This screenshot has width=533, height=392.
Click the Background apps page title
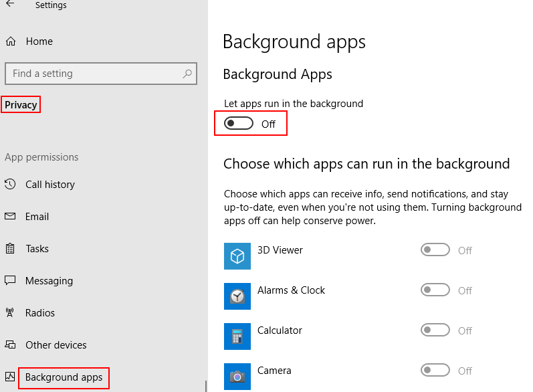(x=294, y=42)
